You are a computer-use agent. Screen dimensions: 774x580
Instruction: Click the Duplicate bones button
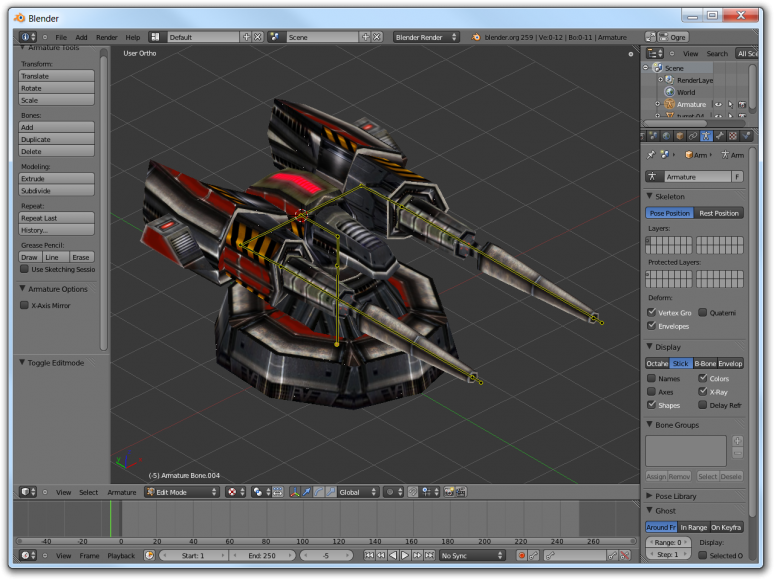(x=56, y=139)
